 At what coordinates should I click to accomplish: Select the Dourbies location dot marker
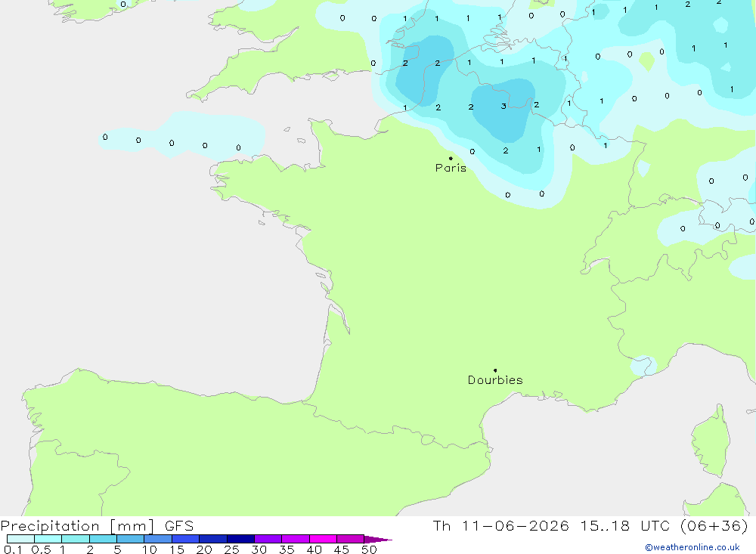pos(495,370)
